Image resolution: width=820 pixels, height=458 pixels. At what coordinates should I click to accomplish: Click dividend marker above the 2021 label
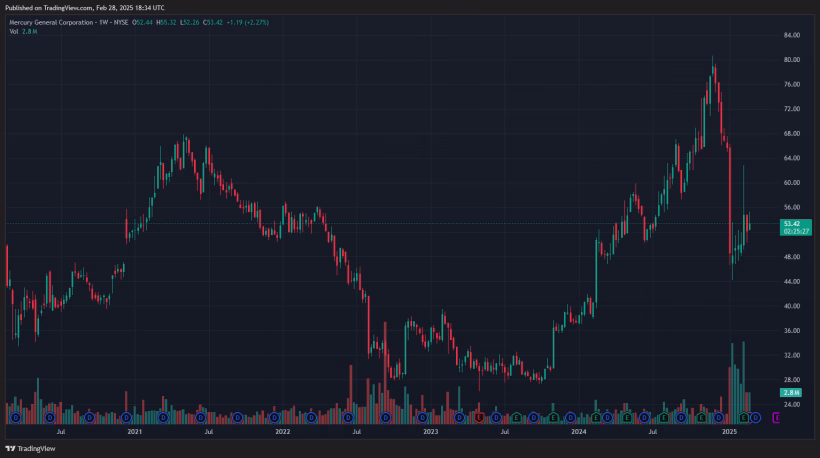tap(126, 417)
